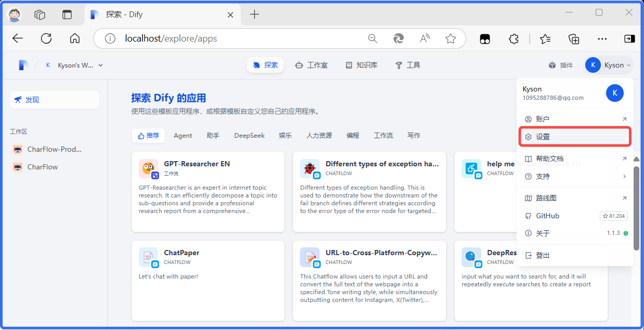
Task: Click the page vertical scrollbar thumb
Action: coord(636,208)
